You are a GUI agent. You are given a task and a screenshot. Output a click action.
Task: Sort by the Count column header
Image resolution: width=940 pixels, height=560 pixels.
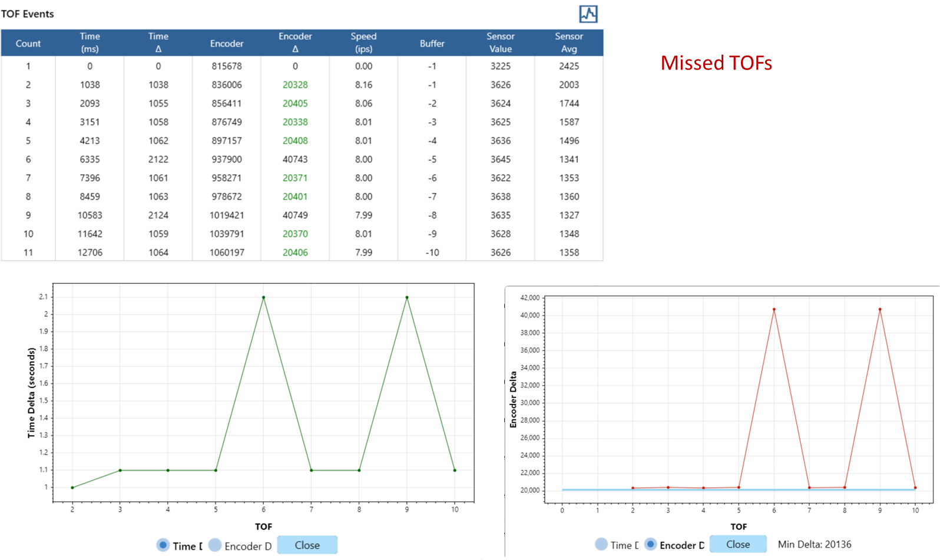[x=28, y=43]
